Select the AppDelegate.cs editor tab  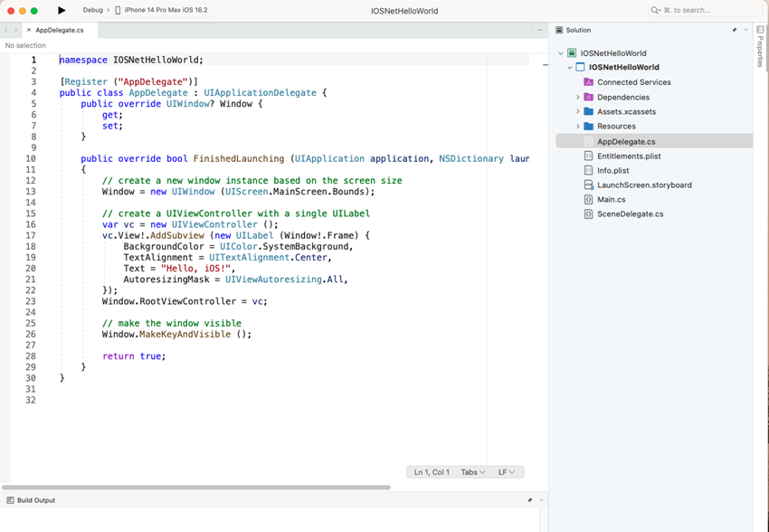click(60, 30)
